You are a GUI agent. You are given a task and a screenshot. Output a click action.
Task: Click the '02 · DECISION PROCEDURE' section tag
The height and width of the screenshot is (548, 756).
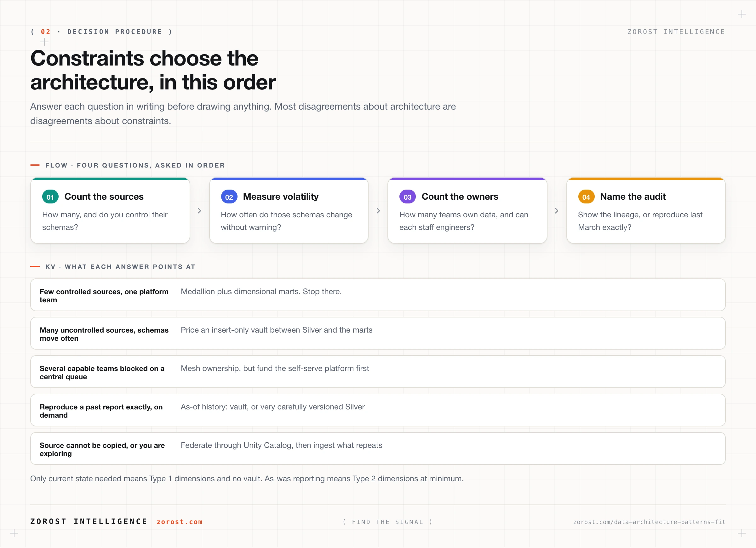tap(101, 32)
